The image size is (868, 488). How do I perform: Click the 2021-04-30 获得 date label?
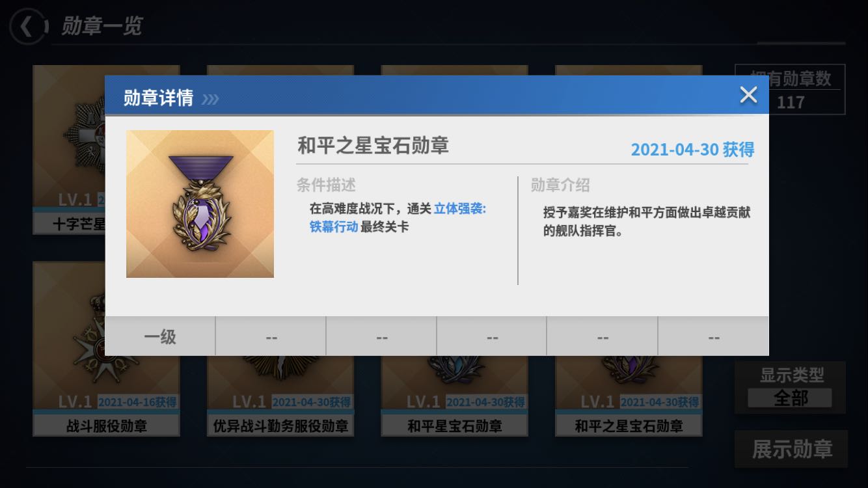tap(692, 149)
